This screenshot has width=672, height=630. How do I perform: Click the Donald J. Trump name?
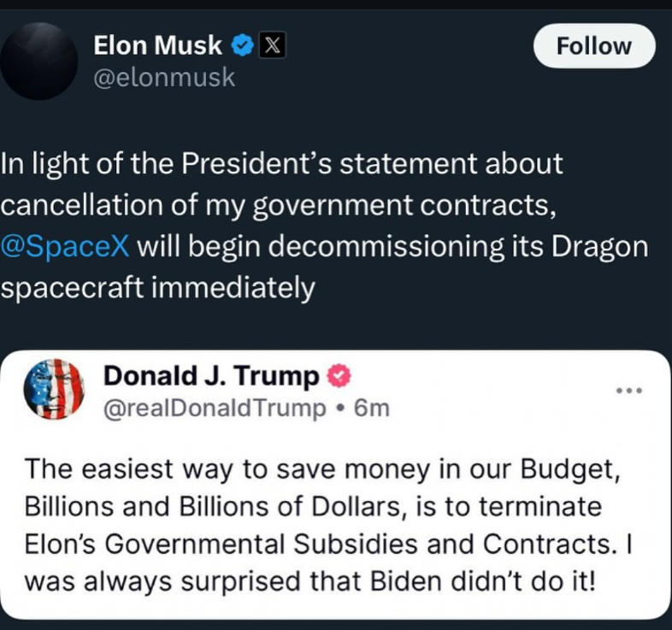click(211, 376)
